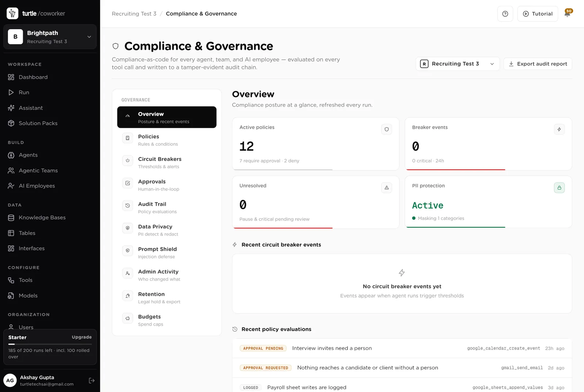This screenshot has height=392, width=584.
Task: Click the help question mark icon
Action: 505,14
